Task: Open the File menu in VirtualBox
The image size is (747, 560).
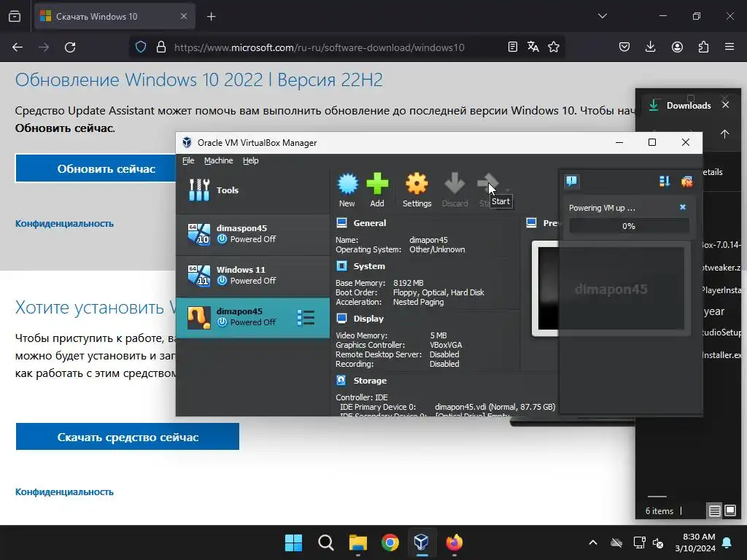Action: point(188,160)
